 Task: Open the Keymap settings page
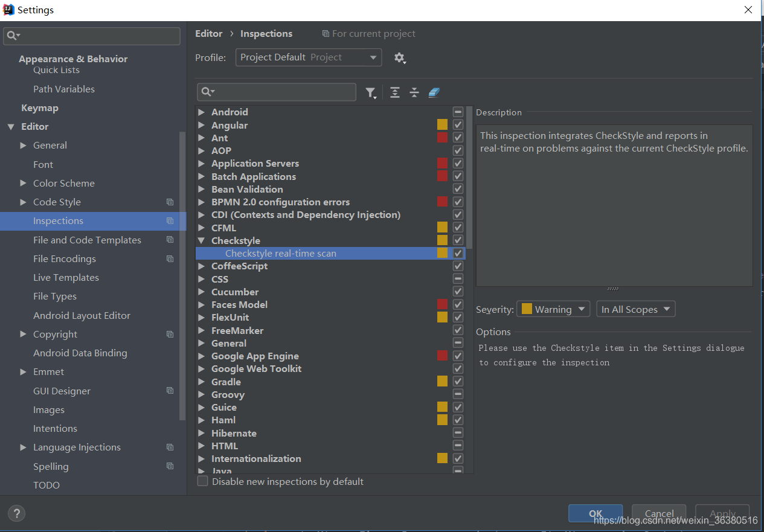tap(40, 107)
